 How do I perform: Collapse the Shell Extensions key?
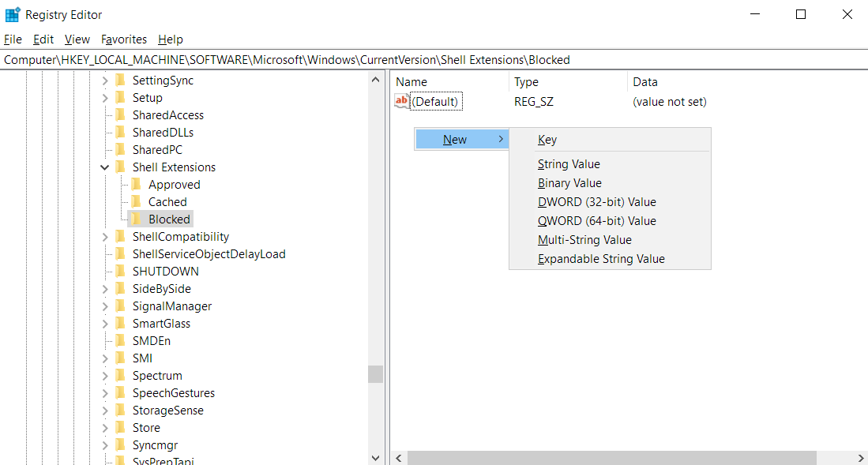tap(105, 167)
